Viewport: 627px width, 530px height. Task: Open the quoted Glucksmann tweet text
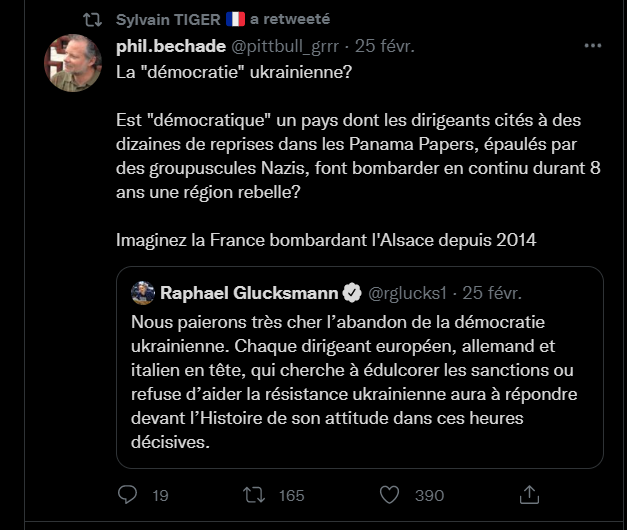pos(356,380)
